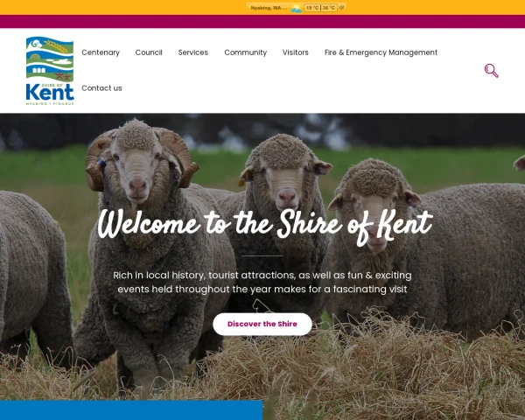Image resolution: width=525 pixels, height=420 pixels.
Task: Click the Discover the Shire button
Action: pyautogui.click(x=262, y=324)
